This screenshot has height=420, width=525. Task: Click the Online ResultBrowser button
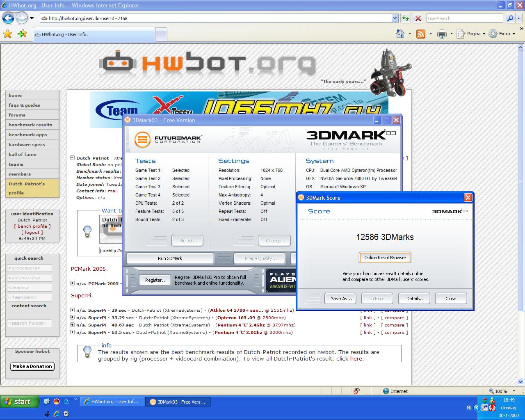click(x=385, y=258)
